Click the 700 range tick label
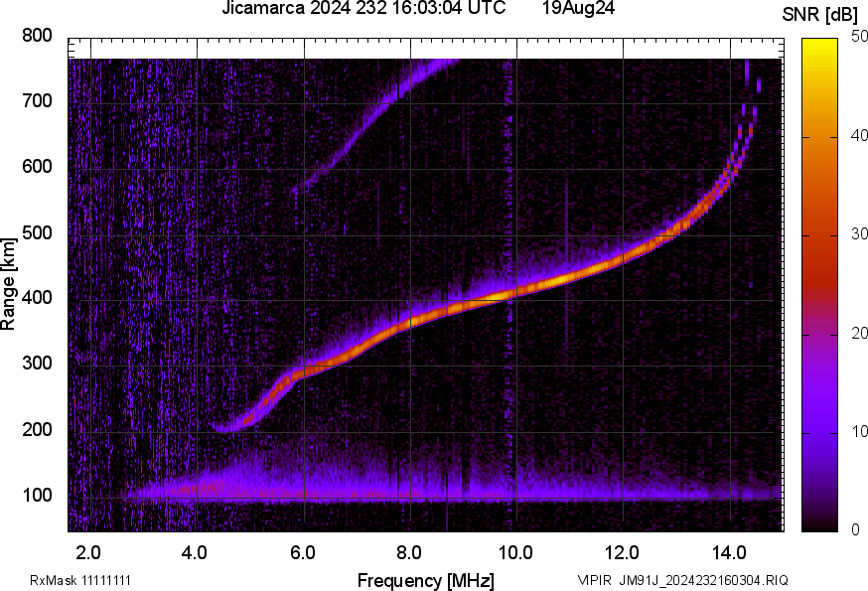The image size is (868, 591). [x=37, y=101]
